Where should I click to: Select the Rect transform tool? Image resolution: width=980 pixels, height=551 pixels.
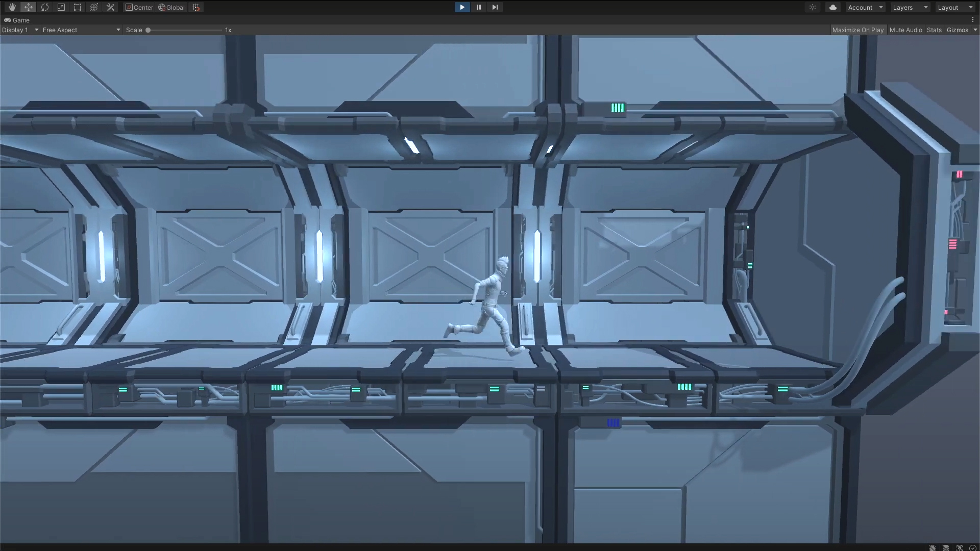click(78, 7)
